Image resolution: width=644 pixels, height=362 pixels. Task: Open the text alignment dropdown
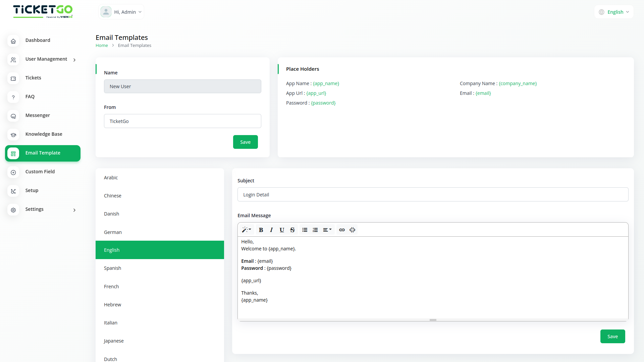coord(327,230)
